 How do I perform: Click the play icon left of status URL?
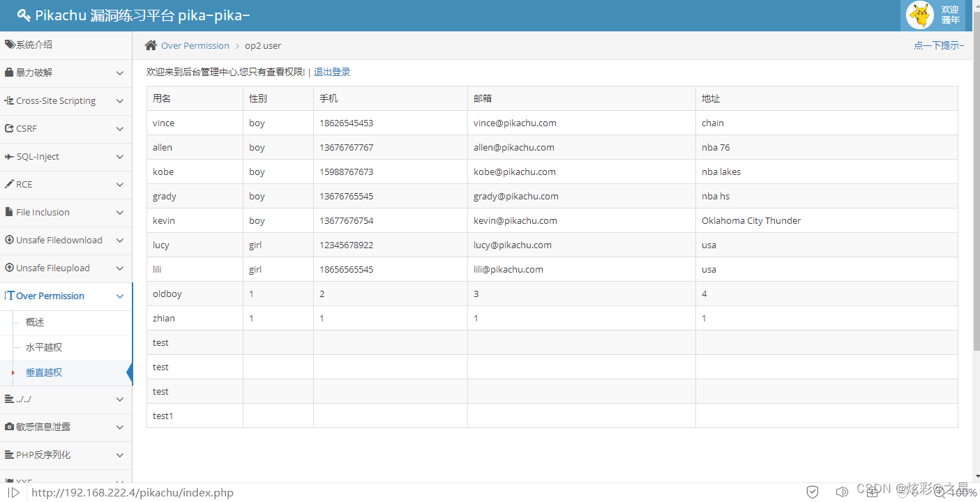(13, 492)
